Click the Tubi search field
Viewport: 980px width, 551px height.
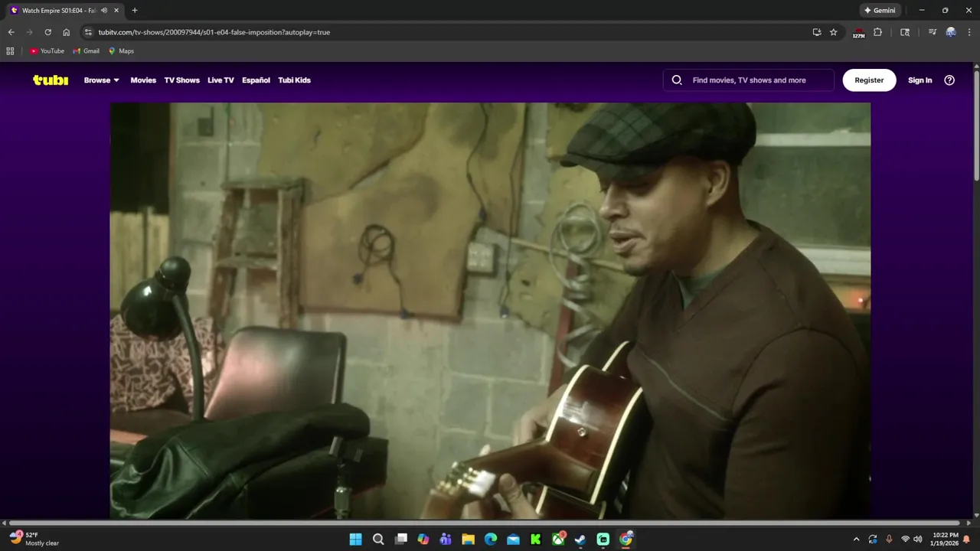749,80
